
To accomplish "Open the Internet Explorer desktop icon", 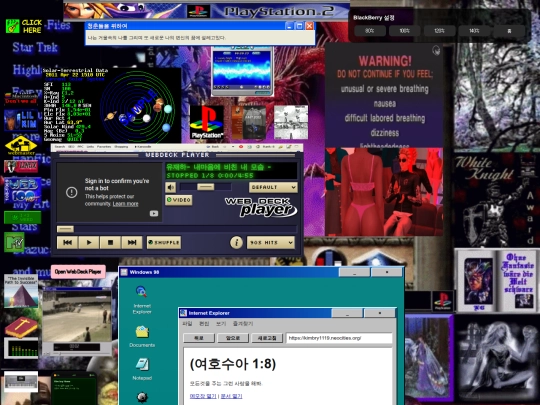I will tap(142, 299).
